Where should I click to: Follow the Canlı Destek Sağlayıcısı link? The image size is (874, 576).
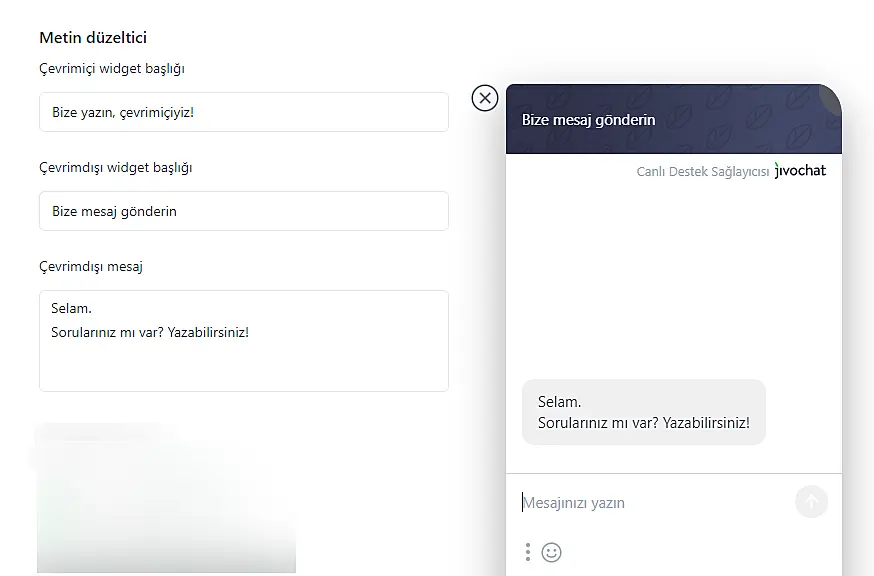coord(703,172)
